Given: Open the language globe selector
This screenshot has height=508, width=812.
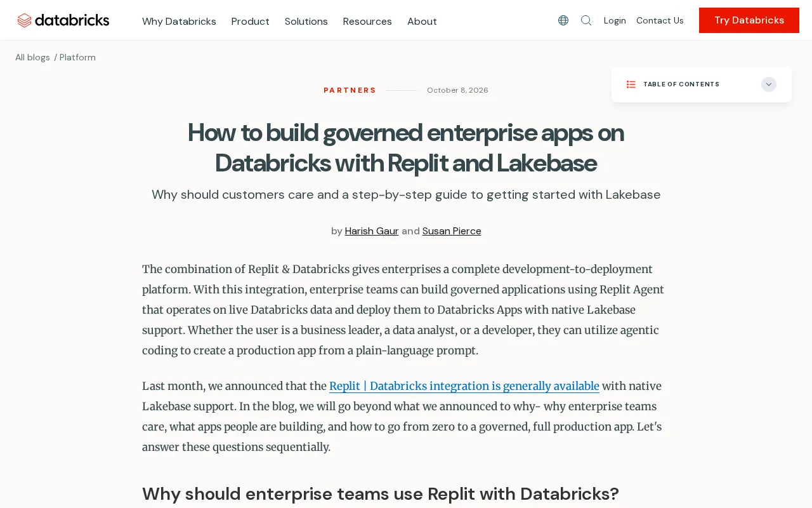Looking at the screenshot, I should (x=563, y=20).
